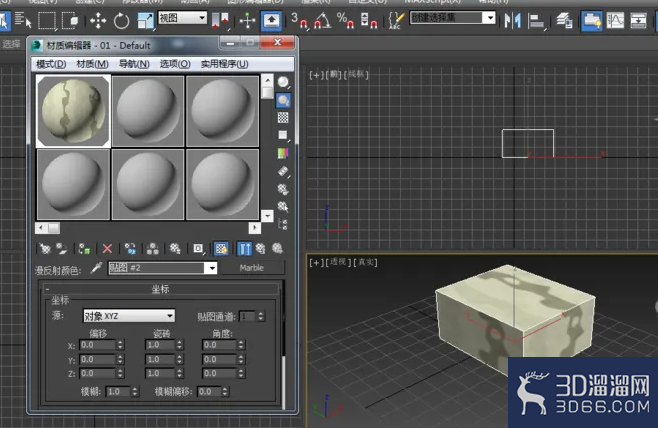
Task: Toggle Backlight in Material Editor
Action: (283, 100)
